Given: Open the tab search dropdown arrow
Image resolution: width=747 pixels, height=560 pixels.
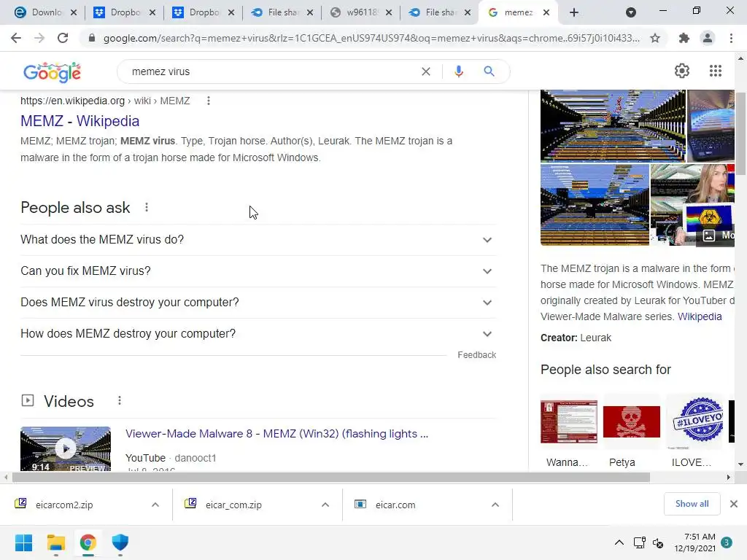Looking at the screenshot, I should click(631, 12).
